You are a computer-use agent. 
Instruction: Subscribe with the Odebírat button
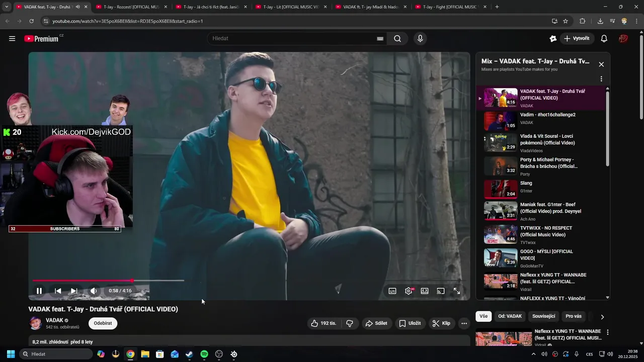click(103, 323)
